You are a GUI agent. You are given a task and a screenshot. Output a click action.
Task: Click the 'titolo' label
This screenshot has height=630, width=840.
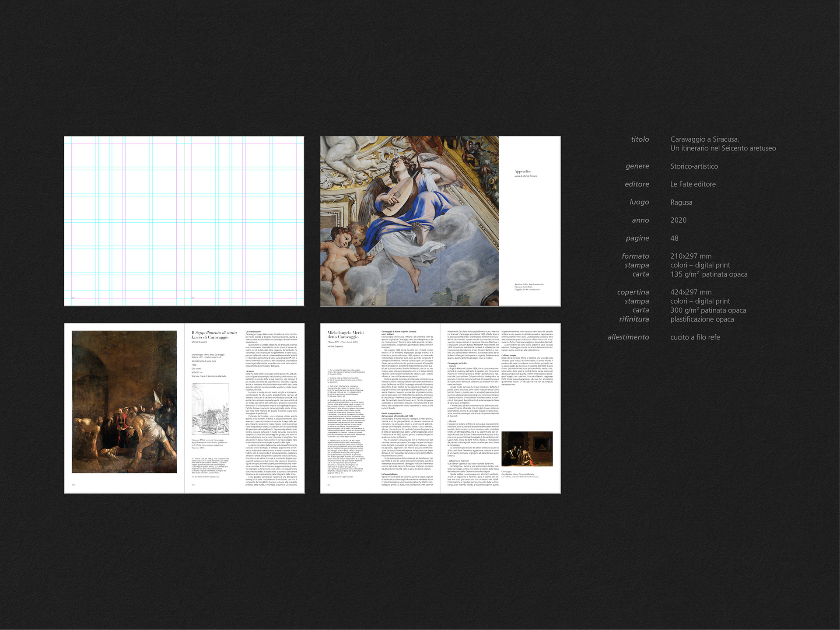point(640,139)
